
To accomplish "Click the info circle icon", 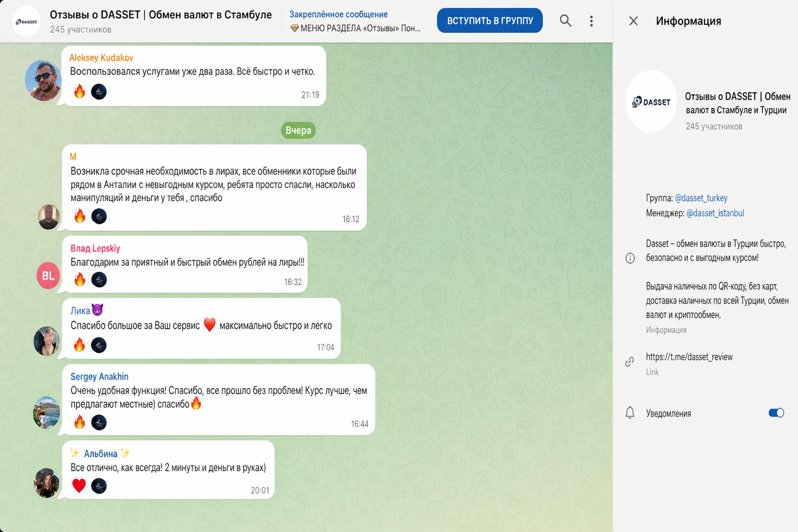I will pos(630,258).
